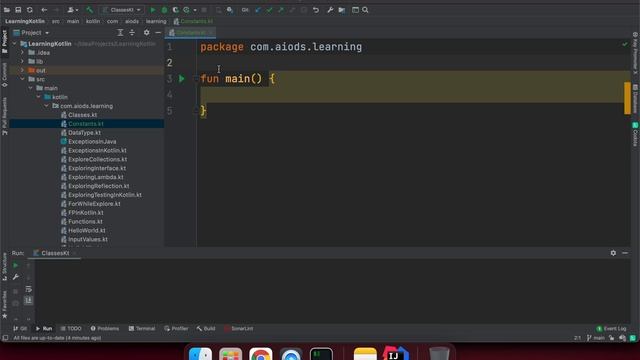
Task: Expand the lib folder
Action: [23, 62]
